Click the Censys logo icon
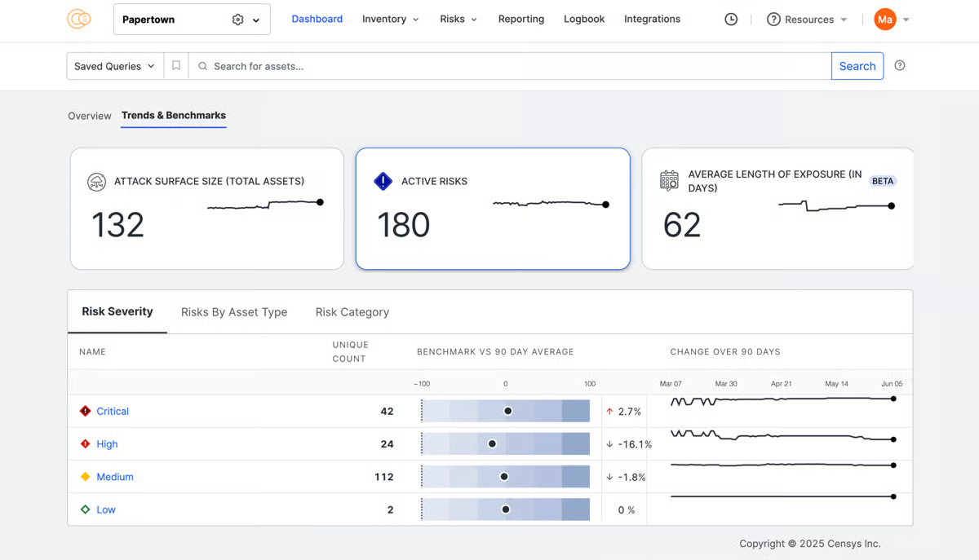Image resolution: width=979 pixels, height=560 pixels. coord(79,20)
